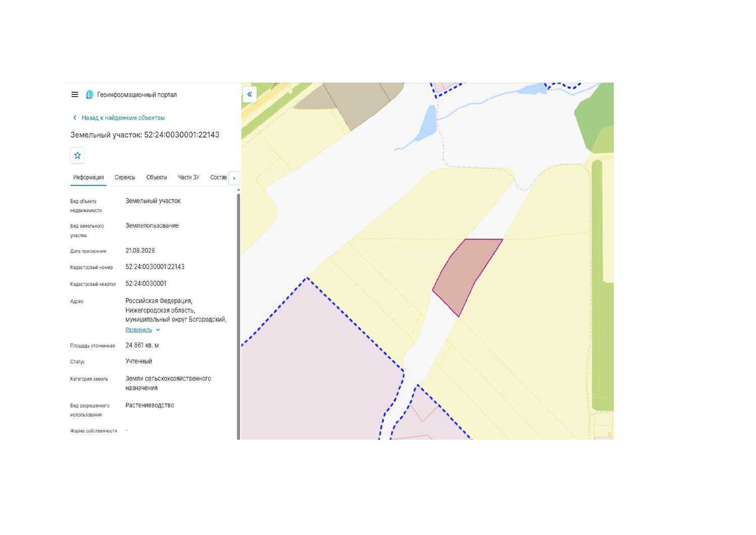Viewport: 756px width, 535px height.
Task: Open the Объекты tab
Action: click(157, 177)
